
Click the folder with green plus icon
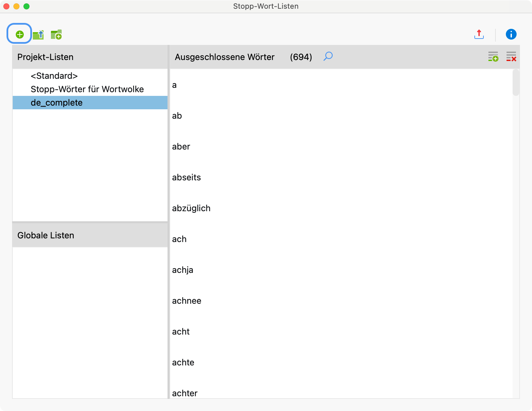(56, 35)
